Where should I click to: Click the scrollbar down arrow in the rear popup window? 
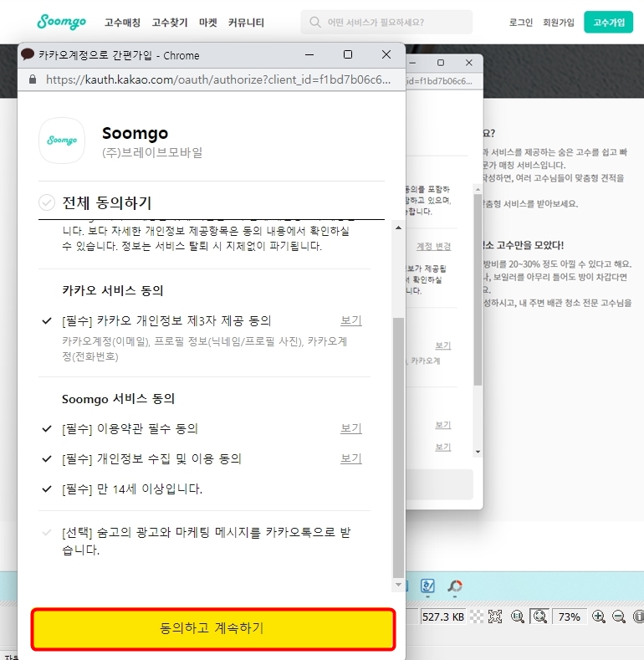click(478, 452)
